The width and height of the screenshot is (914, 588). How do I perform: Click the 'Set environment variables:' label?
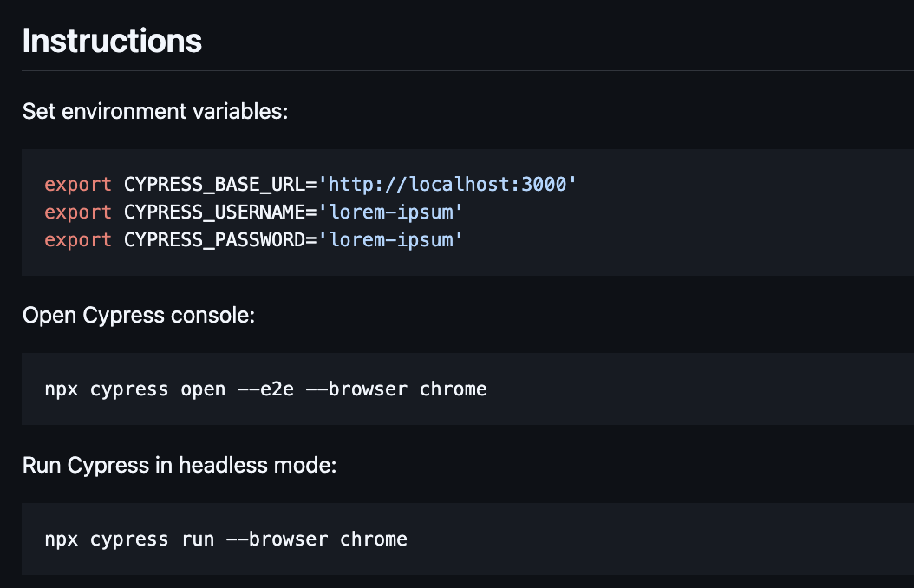pyautogui.click(x=155, y=111)
